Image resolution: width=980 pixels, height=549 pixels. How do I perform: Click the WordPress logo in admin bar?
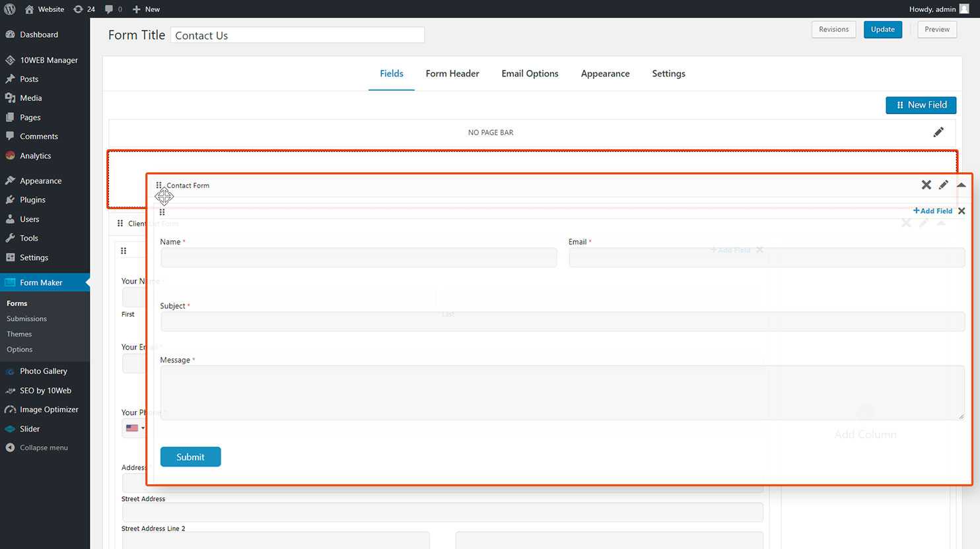pyautogui.click(x=10, y=9)
